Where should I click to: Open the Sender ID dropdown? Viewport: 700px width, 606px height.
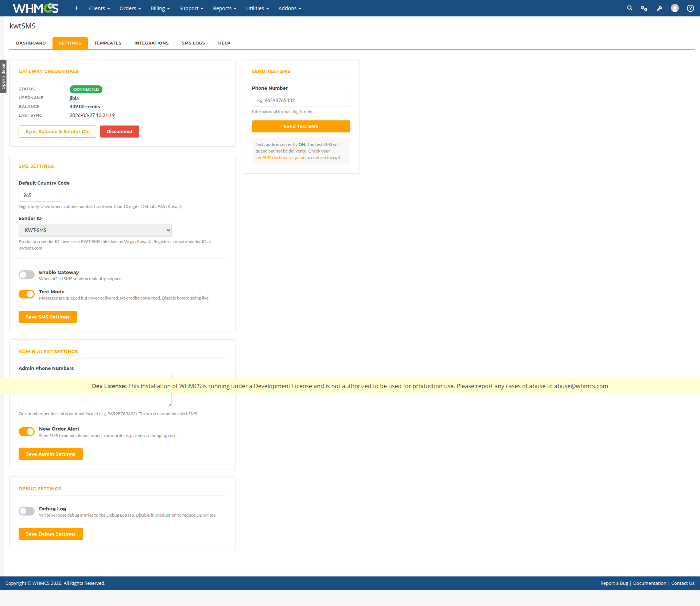pos(95,230)
